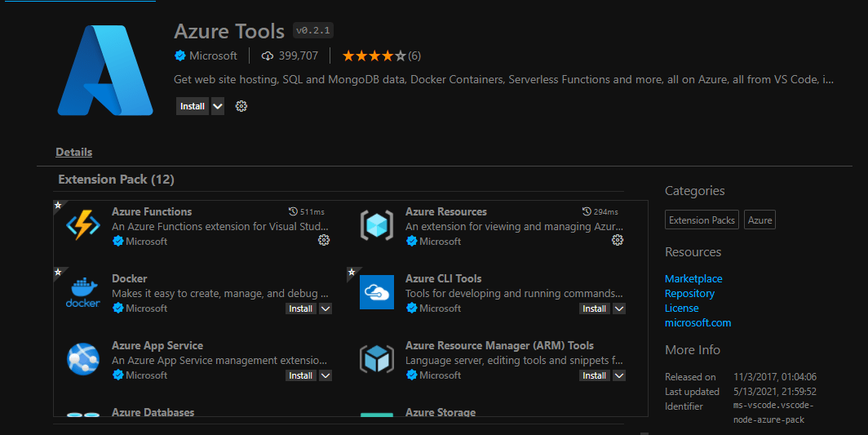Open the Azure Resources manage gear

click(618, 240)
